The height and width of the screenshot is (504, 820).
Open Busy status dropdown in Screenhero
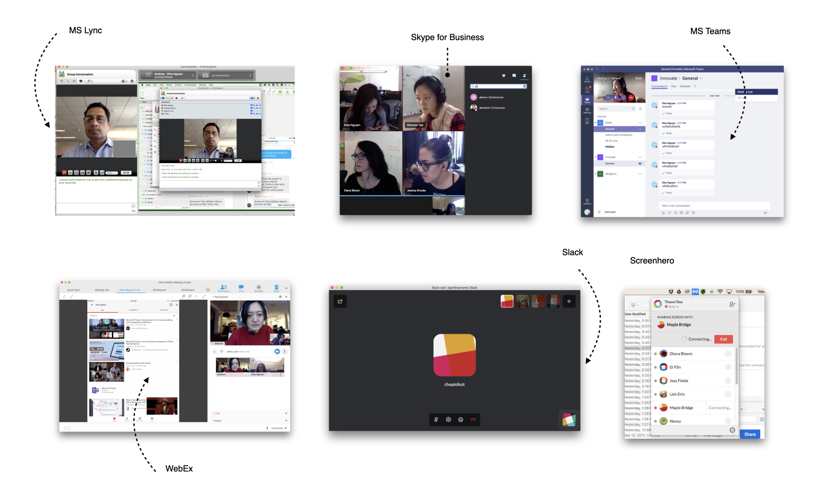pyautogui.click(x=674, y=307)
